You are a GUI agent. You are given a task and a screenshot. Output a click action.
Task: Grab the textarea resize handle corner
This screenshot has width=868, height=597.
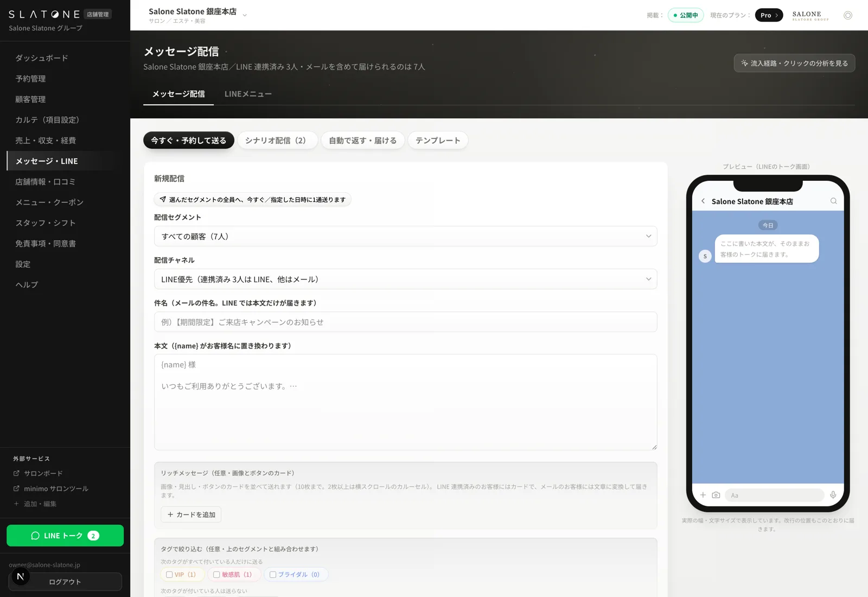click(x=654, y=447)
